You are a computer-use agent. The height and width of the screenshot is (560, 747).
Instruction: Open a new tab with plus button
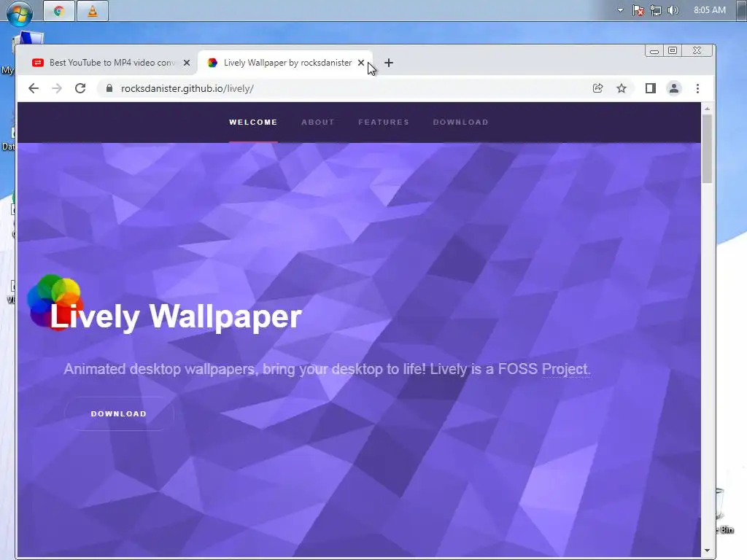point(389,63)
